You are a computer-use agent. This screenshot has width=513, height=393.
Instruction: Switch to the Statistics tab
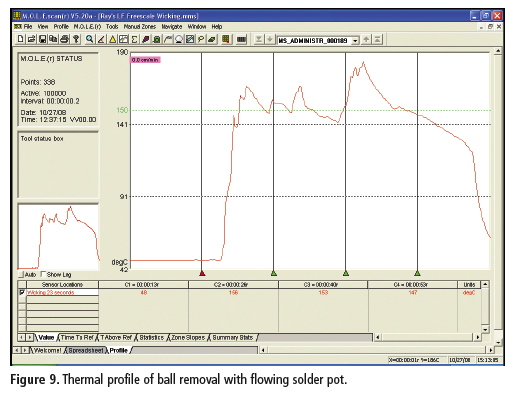[x=152, y=337]
